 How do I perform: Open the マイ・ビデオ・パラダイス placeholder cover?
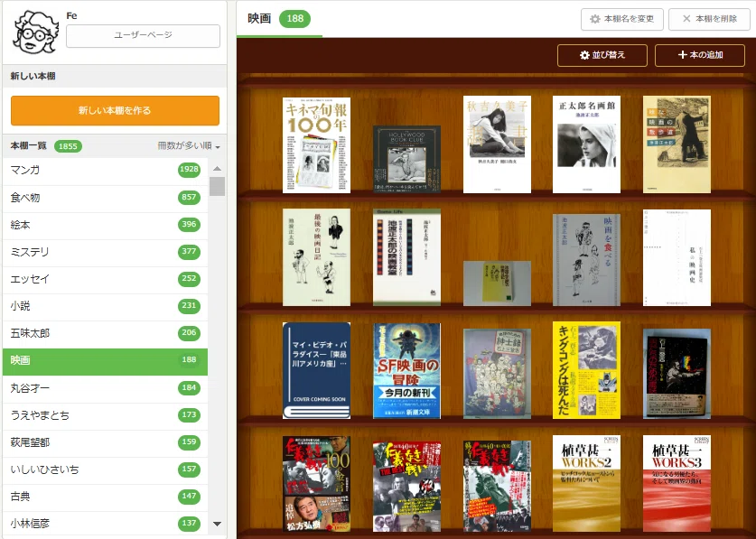[316, 370]
